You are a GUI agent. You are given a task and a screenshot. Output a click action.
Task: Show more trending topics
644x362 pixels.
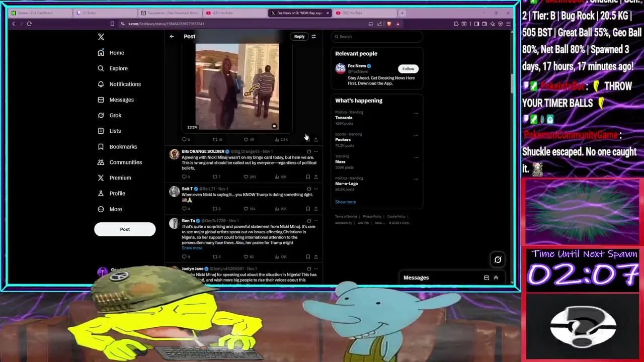click(345, 202)
